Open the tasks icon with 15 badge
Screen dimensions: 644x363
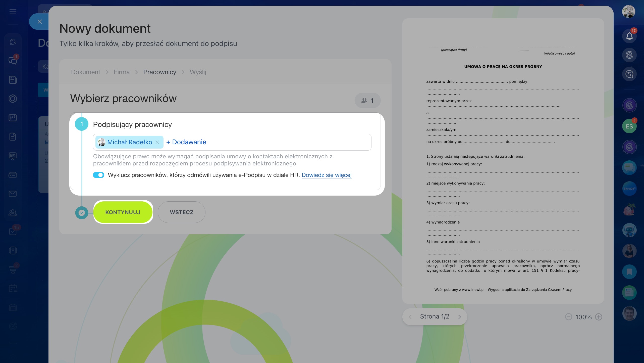tap(13, 231)
